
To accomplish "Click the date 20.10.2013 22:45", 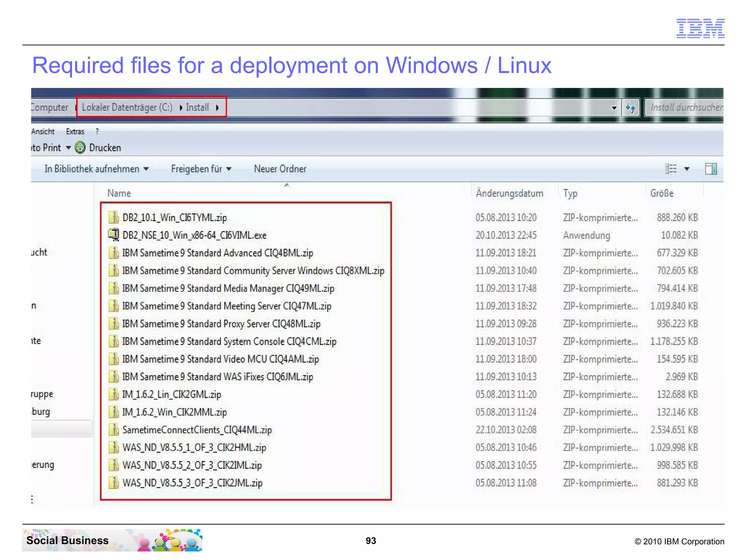I will point(506,235).
